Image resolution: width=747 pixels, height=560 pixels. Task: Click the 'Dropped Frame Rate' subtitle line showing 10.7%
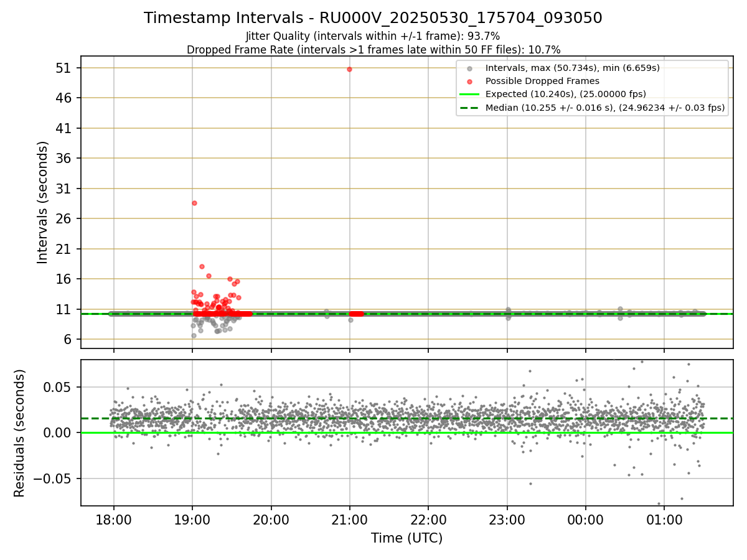pos(374,50)
